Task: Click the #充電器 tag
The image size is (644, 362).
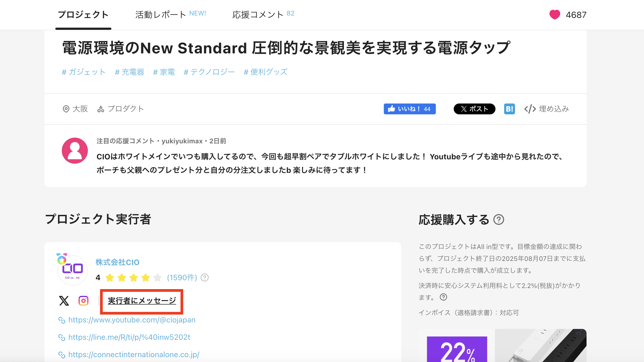Action: coord(129,72)
